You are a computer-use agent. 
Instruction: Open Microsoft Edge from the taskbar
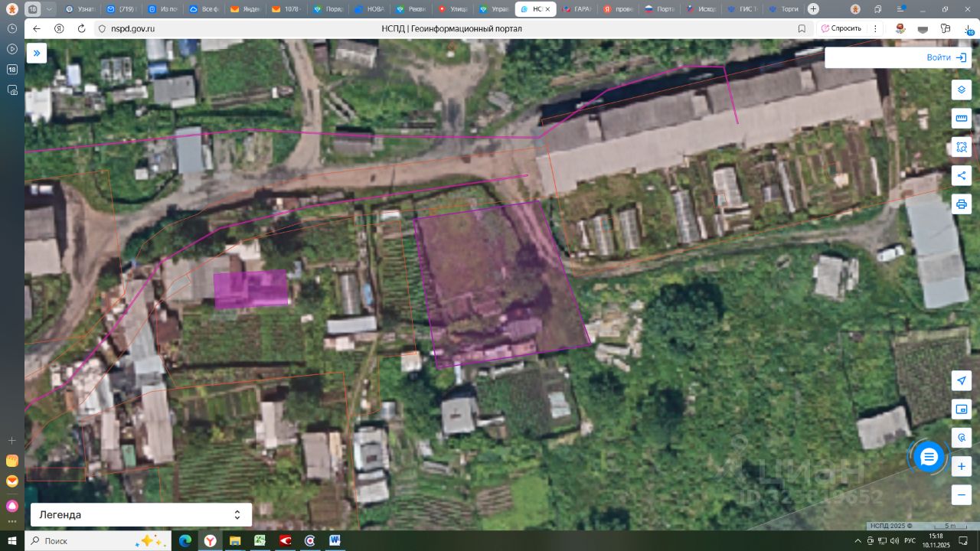tap(185, 540)
